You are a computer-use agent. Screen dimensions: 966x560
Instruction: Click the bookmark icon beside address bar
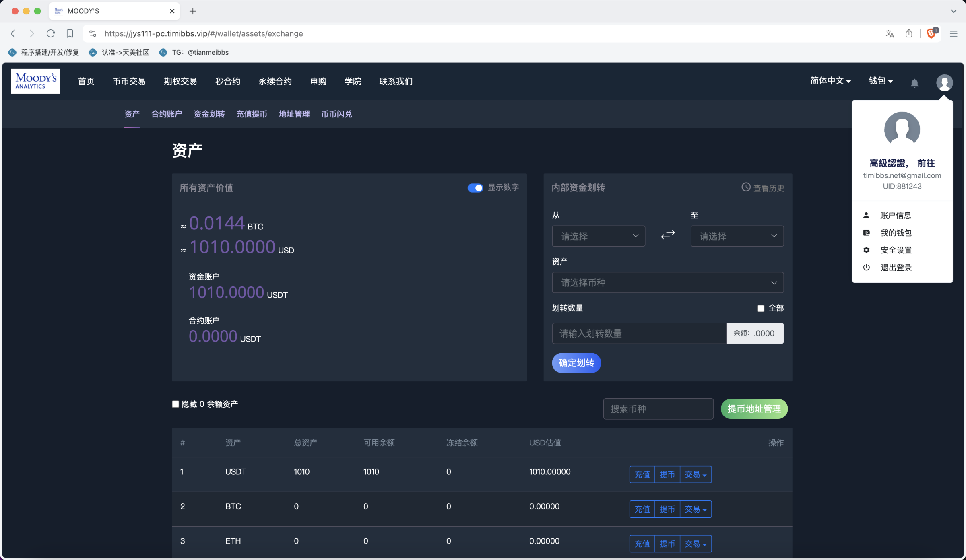pos(70,34)
